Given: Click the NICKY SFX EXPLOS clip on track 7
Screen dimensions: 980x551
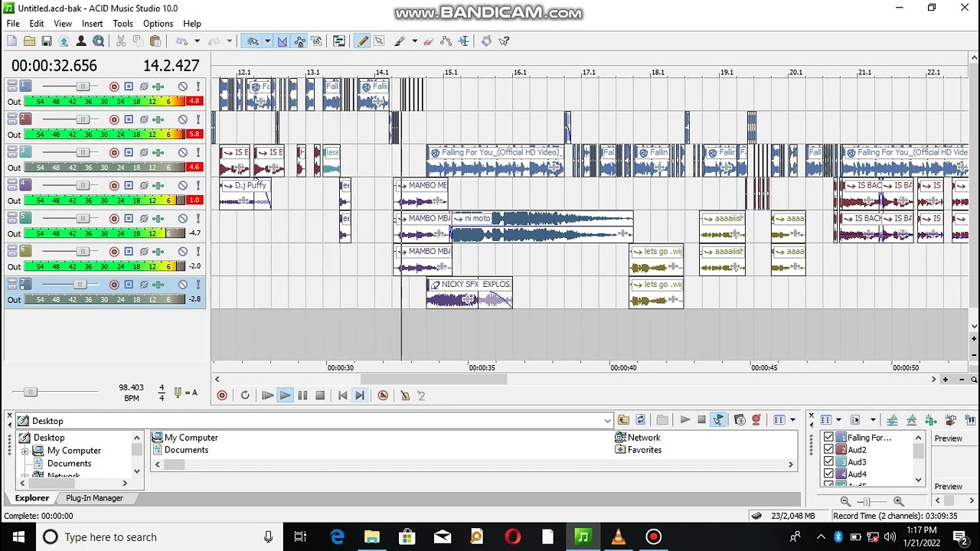Looking at the screenshot, I should (469, 293).
